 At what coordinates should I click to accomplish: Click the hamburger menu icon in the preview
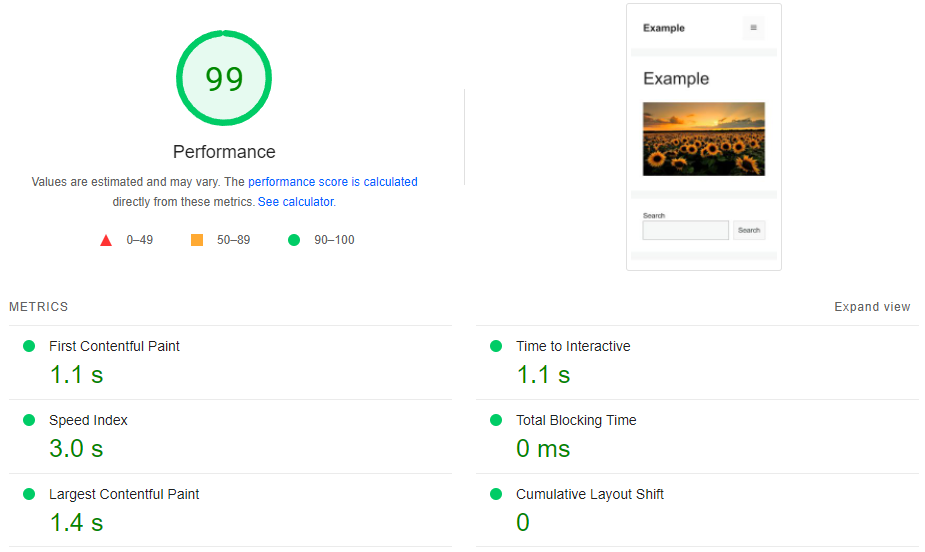pyautogui.click(x=753, y=28)
